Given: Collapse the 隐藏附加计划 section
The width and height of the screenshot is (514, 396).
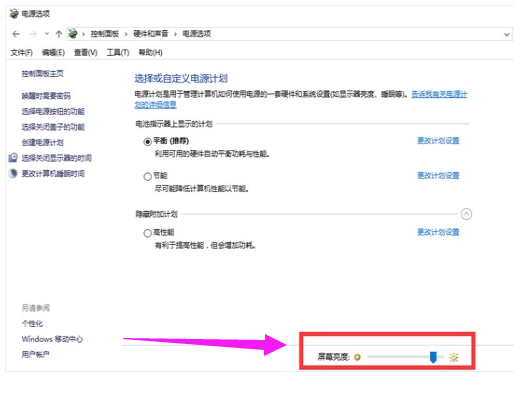Looking at the screenshot, I should pyautogui.click(x=466, y=214).
